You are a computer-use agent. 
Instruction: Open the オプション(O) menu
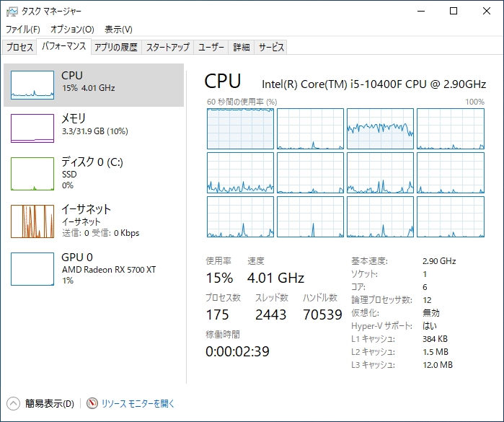tap(72, 30)
